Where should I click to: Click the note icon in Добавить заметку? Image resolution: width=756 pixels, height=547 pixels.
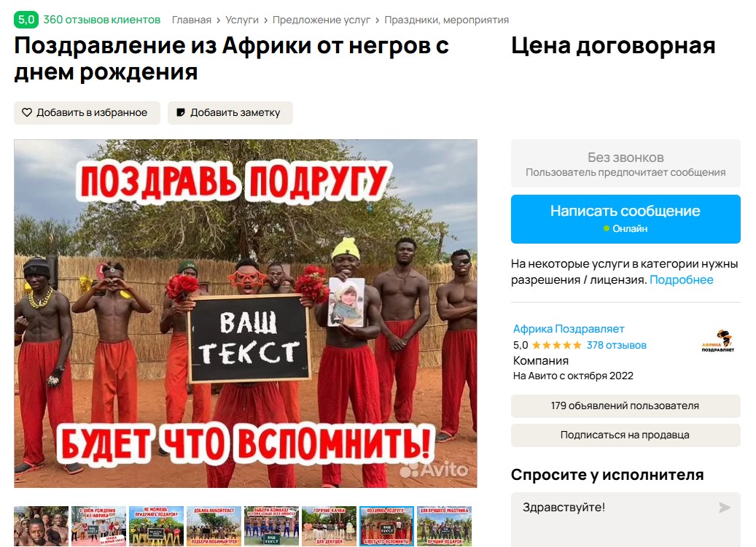click(181, 112)
